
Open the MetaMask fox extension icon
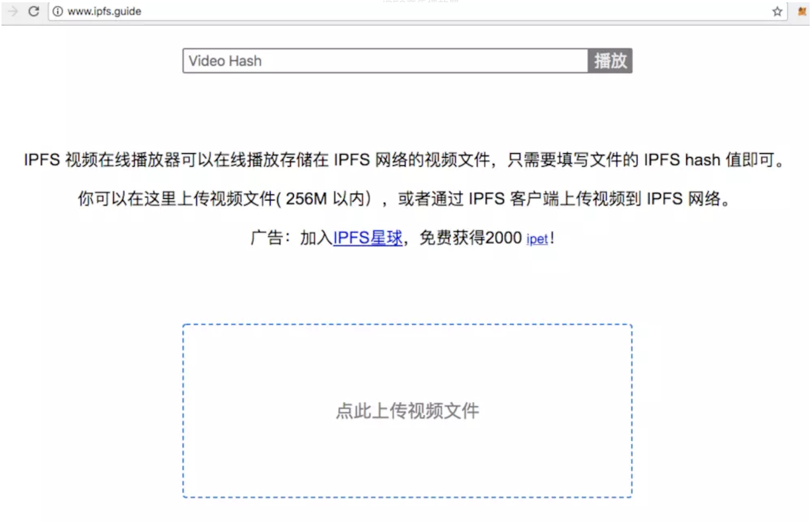[x=802, y=11]
